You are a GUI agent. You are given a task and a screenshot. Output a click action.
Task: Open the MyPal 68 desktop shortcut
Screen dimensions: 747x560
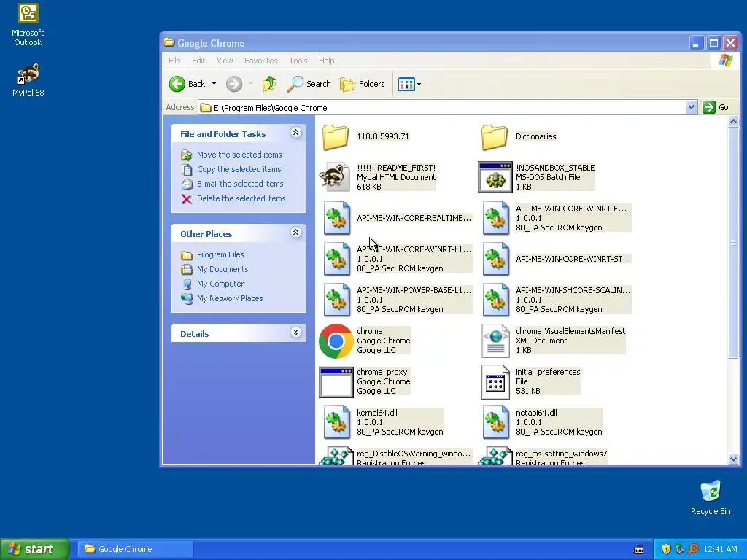28,80
